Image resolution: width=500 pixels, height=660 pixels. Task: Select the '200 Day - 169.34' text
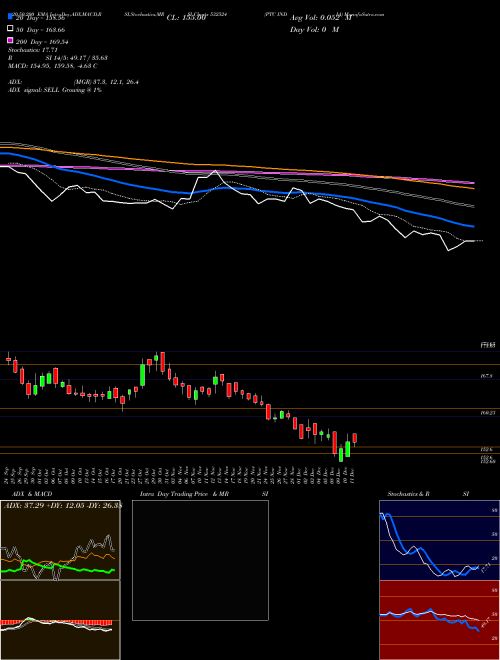(x=42, y=42)
